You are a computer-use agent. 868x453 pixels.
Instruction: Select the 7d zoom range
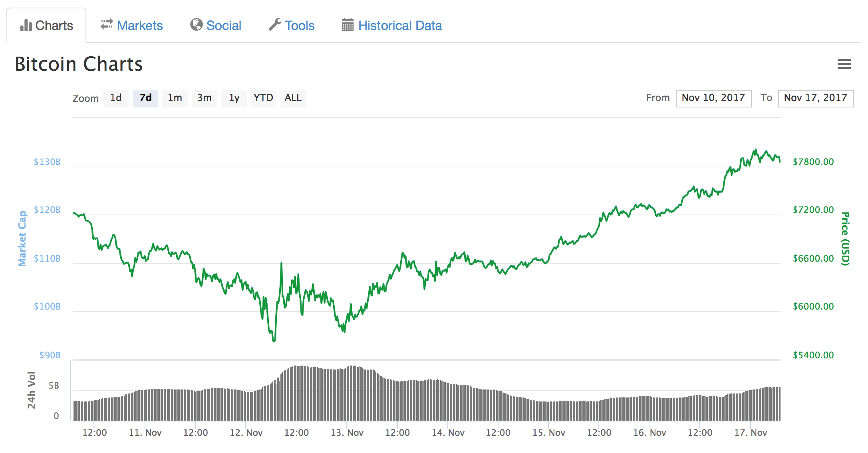[145, 98]
